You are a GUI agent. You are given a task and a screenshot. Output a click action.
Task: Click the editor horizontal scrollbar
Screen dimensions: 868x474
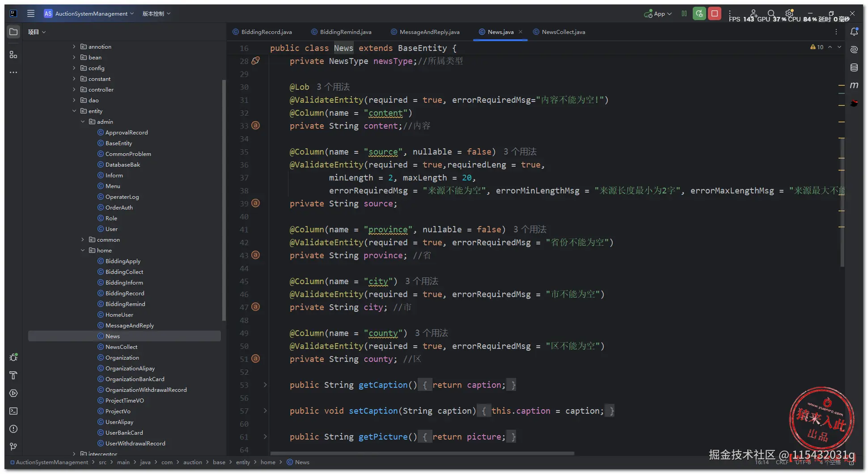point(422,453)
